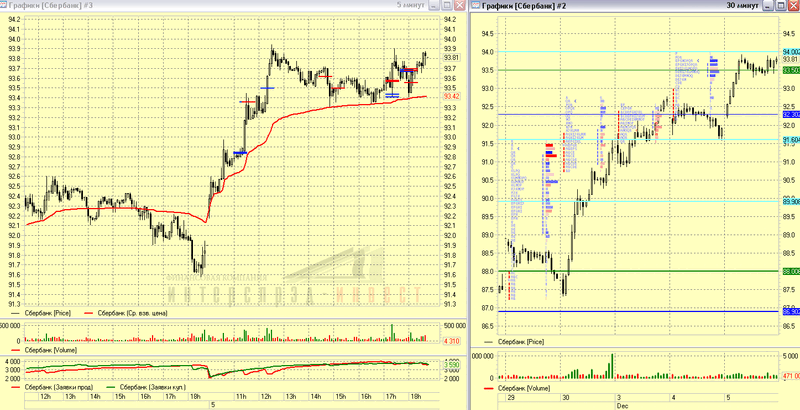800x410 pixels.
Task: Click the cyan 91.60 level label
Action: (x=790, y=140)
